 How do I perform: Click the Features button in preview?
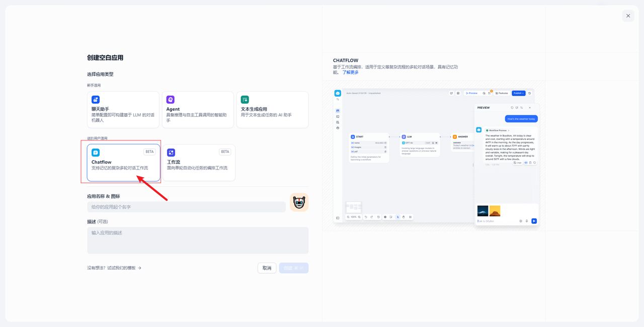pyautogui.click(x=502, y=93)
